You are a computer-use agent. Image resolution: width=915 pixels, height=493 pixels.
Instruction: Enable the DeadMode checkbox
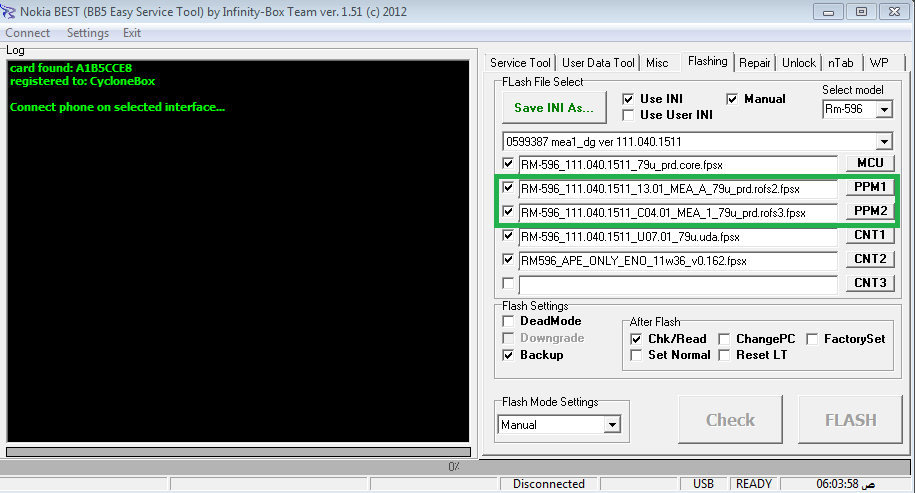pos(508,321)
